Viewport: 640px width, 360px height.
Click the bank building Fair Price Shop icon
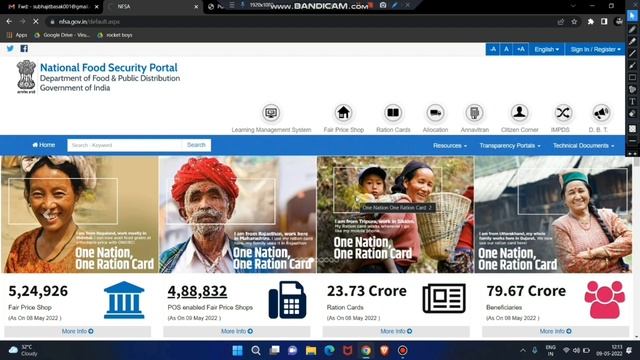coord(124,300)
